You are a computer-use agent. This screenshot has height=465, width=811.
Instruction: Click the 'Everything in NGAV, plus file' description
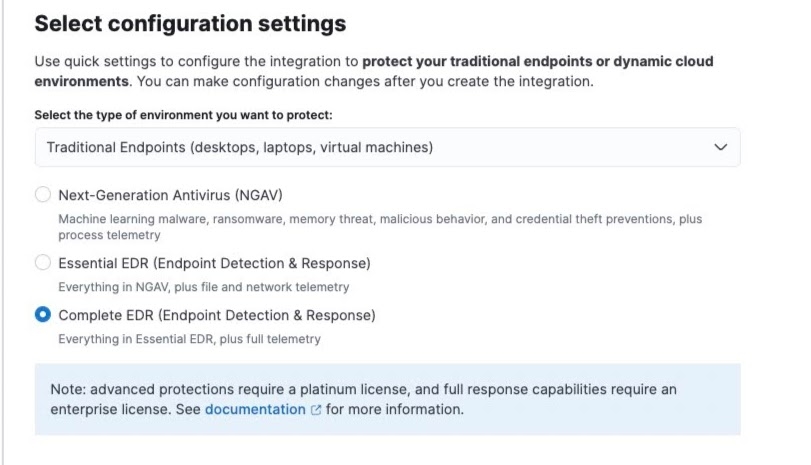tap(204, 287)
